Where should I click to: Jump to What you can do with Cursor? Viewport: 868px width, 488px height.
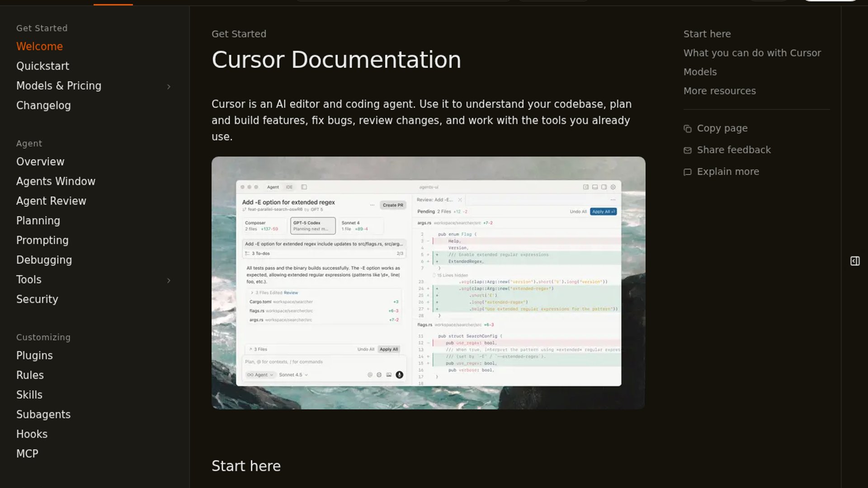pyautogui.click(x=752, y=53)
